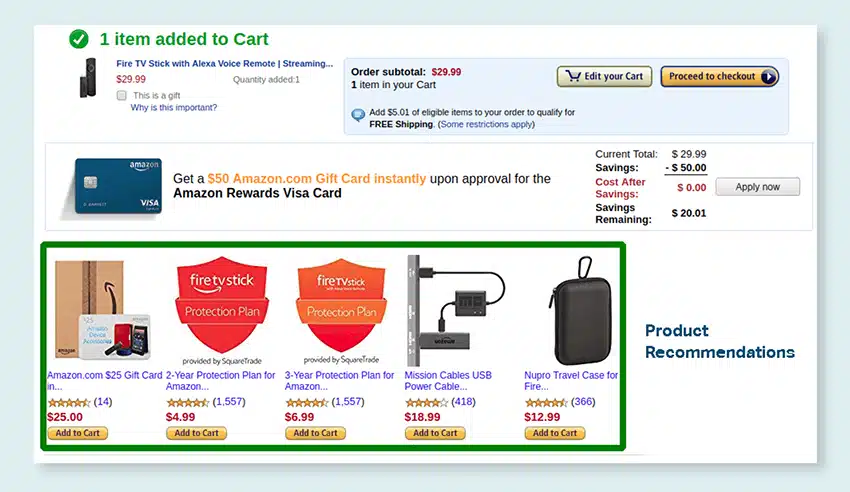The image size is (850, 492).
Task: Click the green checkmark success icon
Action: 79,39
